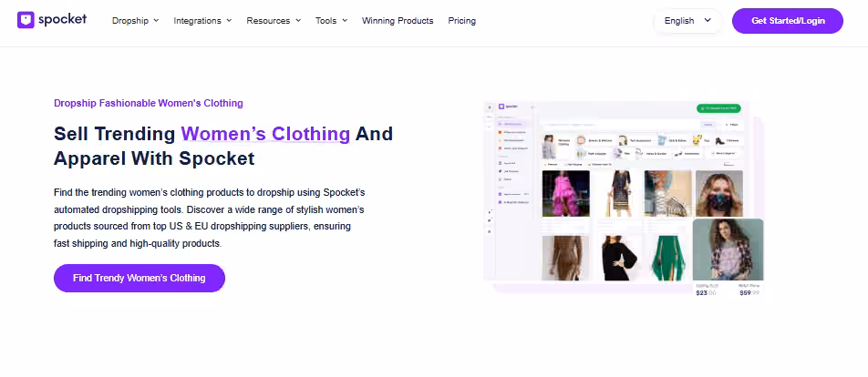The width and height of the screenshot is (868, 377).
Task: Expand the Dropship menu
Action: [x=135, y=20]
